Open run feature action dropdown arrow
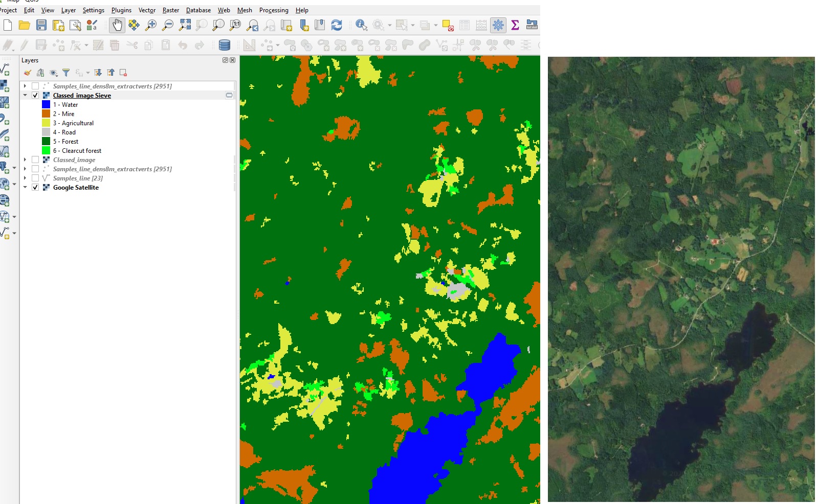The width and height of the screenshot is (818, 504). [389, 25]
